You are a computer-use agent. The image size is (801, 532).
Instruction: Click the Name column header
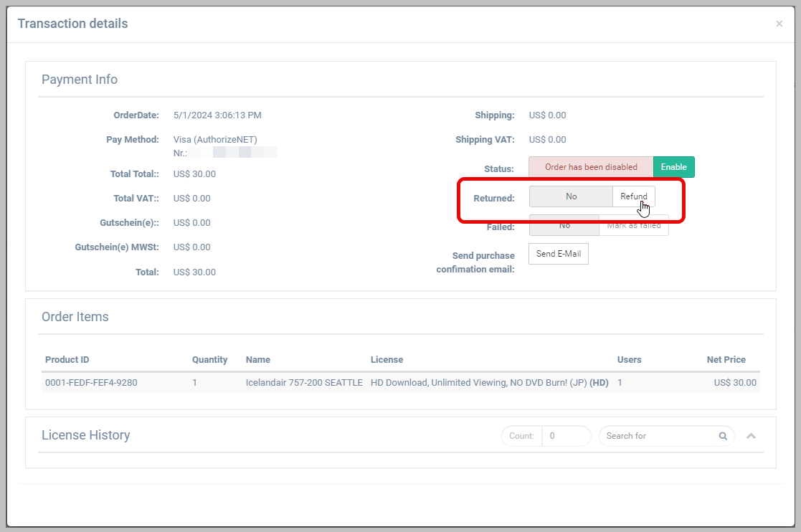(x=258, y=360)
